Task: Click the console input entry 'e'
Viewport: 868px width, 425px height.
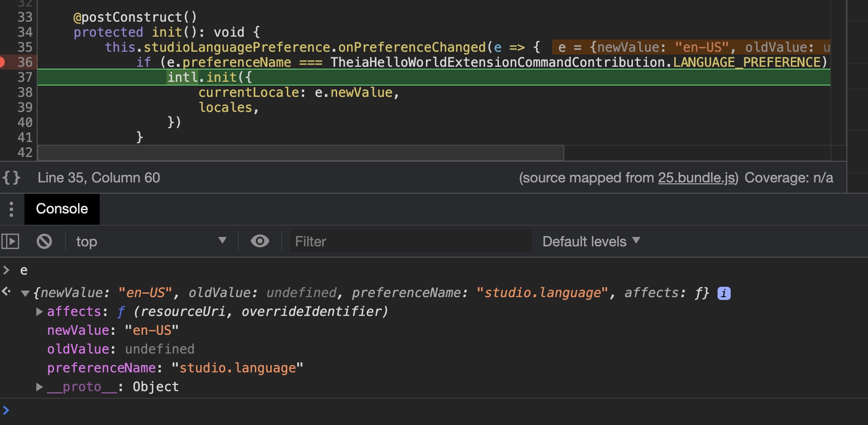Action: (24, 271)
